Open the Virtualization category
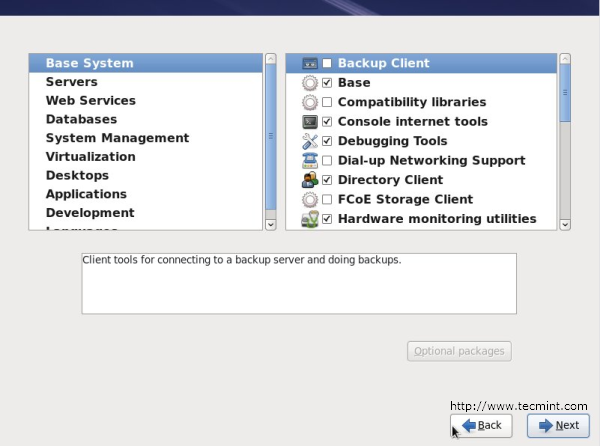The width and height of the screenshot is (600, 446). [x=90, y=157]
